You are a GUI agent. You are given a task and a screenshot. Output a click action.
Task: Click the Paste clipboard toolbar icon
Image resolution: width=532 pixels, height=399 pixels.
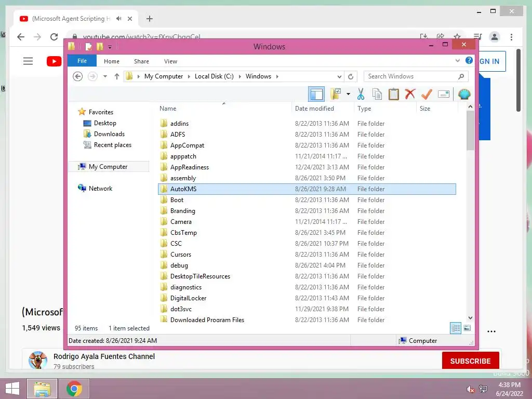pyautogui.click(x=394, y=95)
